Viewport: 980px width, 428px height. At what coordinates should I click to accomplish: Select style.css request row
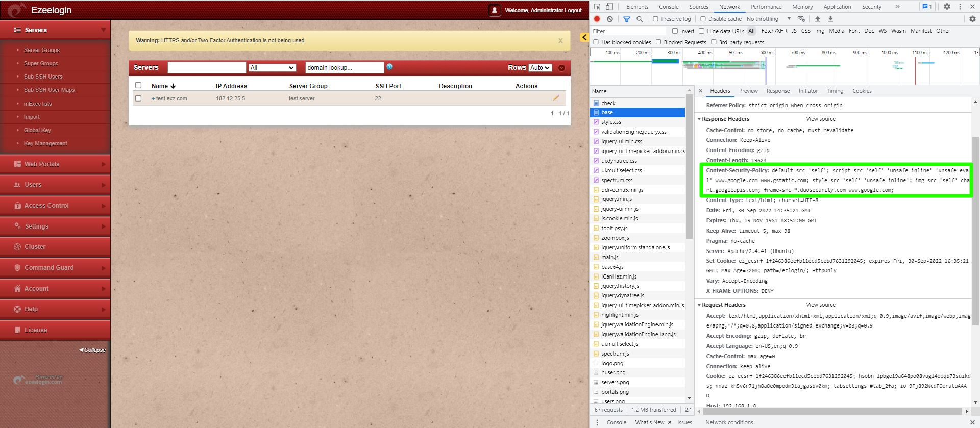[638, 122]
